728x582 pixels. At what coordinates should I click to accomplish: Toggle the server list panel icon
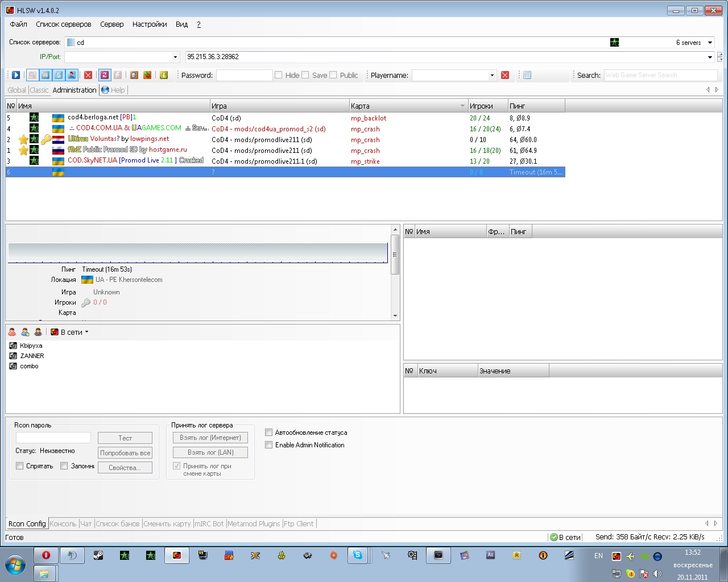(x=45, y=75)
